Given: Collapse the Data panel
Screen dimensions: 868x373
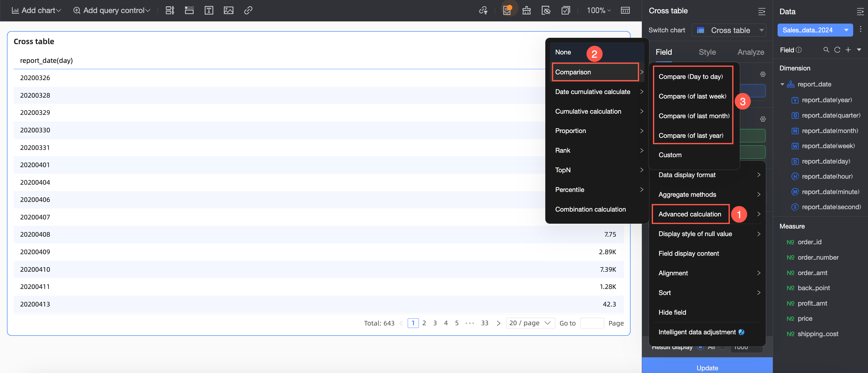Looking at the screenshot, I should click(x=860, y=12).
